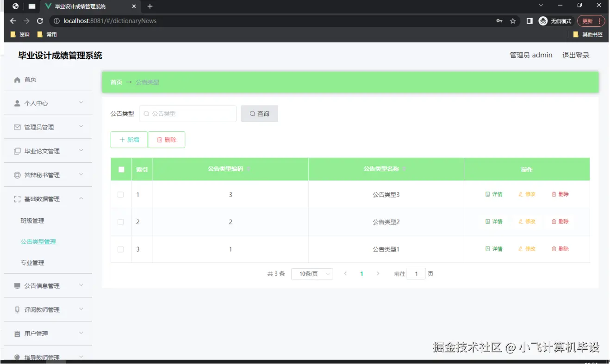Screen dimensions: 610x364
Task: Click 管理员 admin in header
Action: click(531, 56)
